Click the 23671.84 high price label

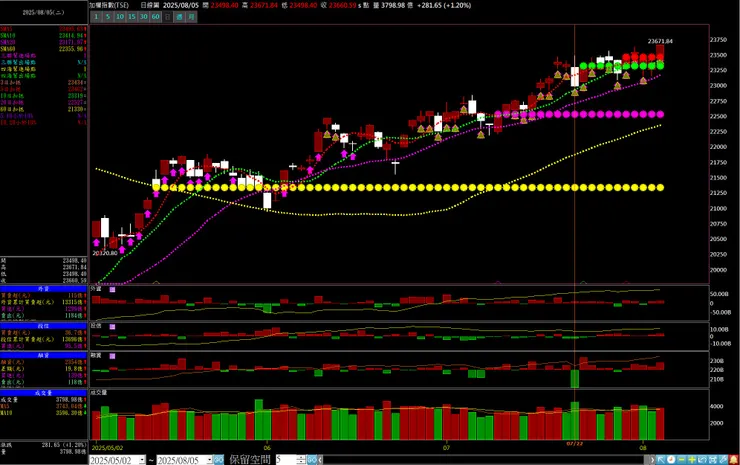pos(660,42)
